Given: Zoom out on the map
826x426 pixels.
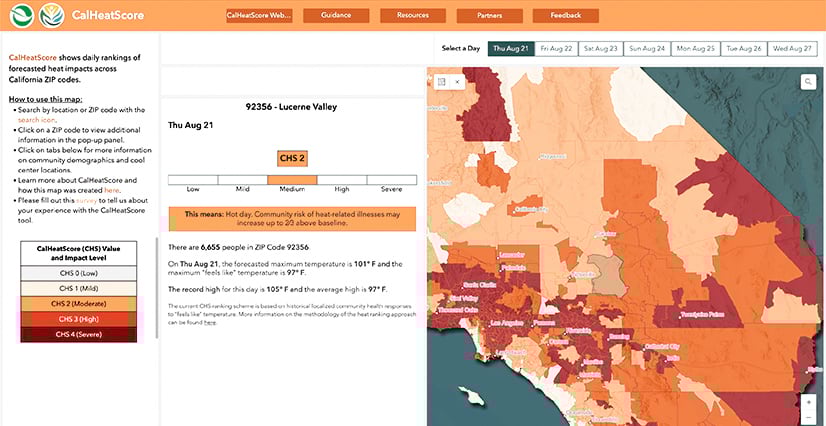Looking at the screenshot, I should click(809, 417).
